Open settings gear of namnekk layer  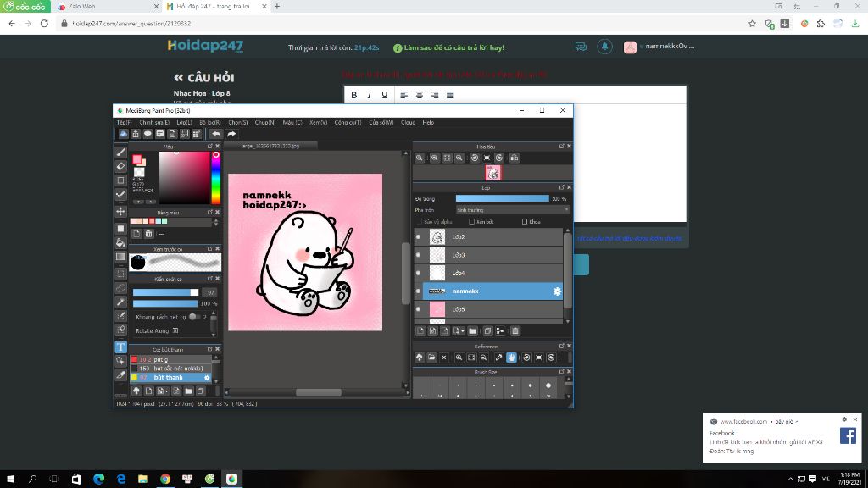pos(557,291)
